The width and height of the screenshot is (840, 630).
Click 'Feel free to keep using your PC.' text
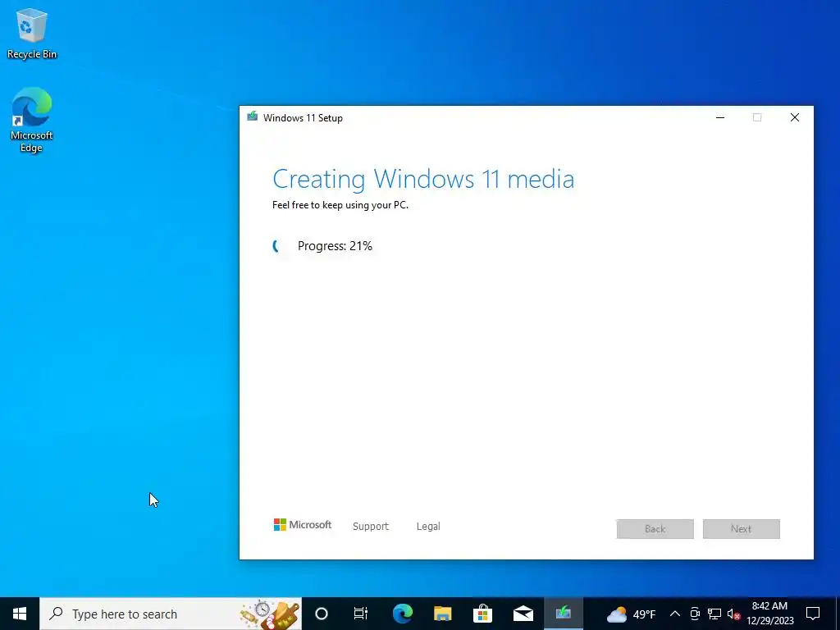click(340, 204)
